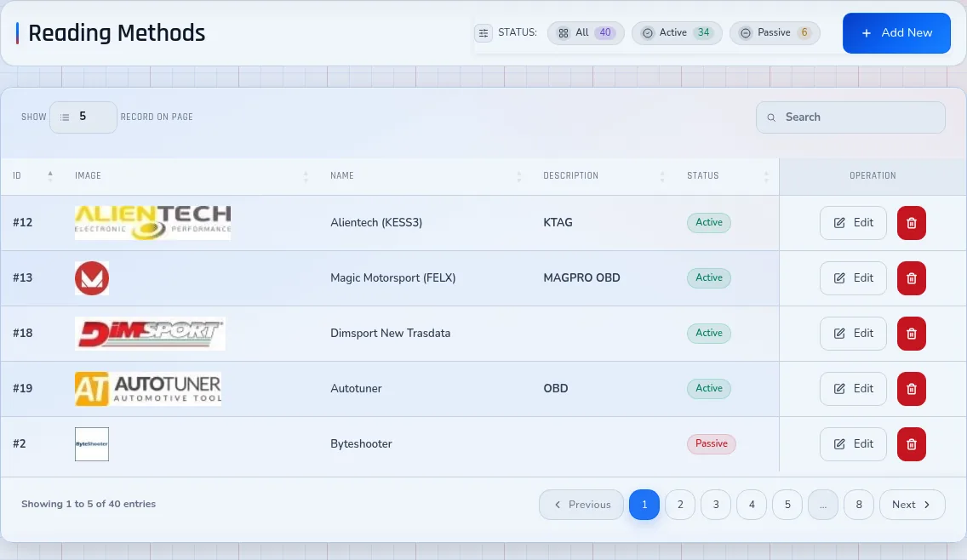The width and height of the screenshot is (967, 560).
Task: Edit the Dimsport New Trasdata record
Action: click(853, 333)
